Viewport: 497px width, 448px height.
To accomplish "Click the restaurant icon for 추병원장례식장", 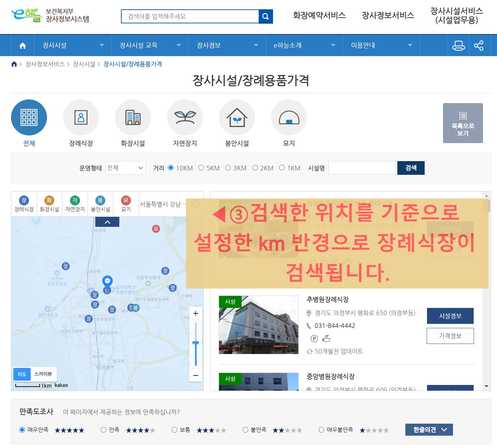I will 326,339.
